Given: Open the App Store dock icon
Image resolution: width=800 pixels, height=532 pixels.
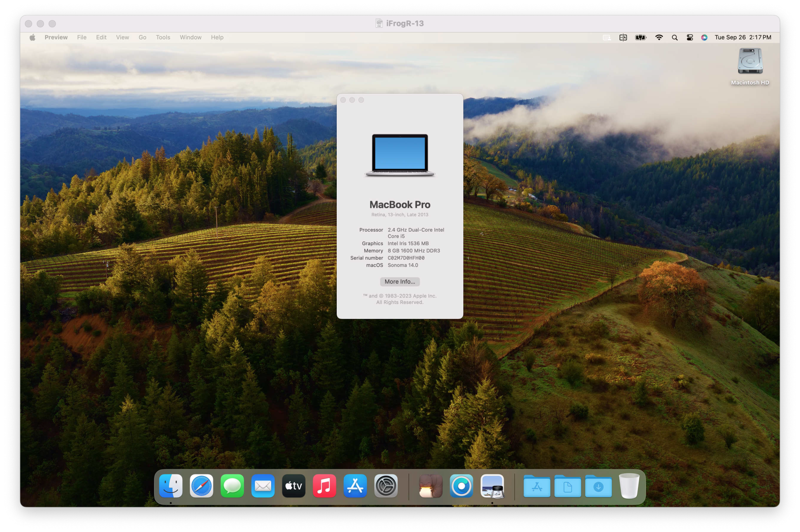Looking at the screenshot, I should pyautogui.click(x=355, y=486).
